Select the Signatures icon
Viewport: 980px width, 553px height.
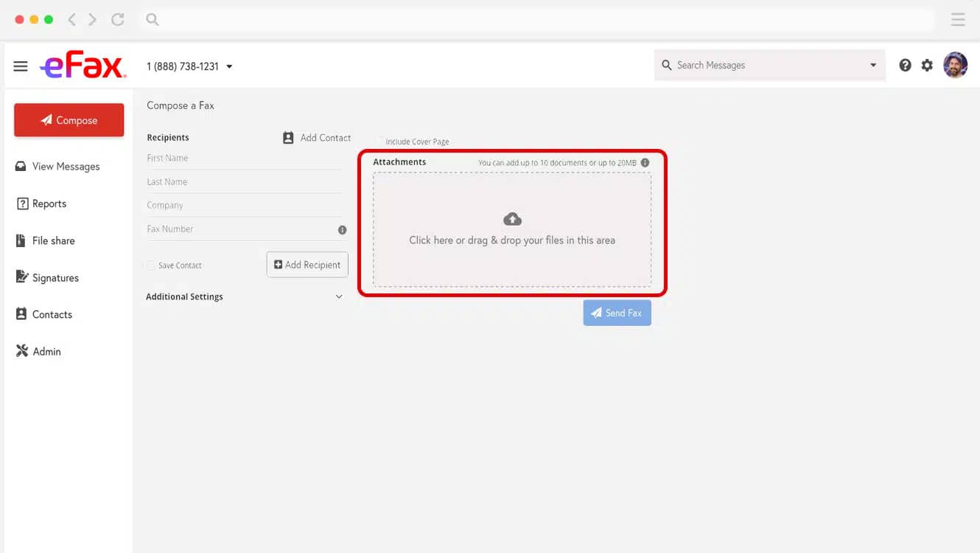point(22,277)
